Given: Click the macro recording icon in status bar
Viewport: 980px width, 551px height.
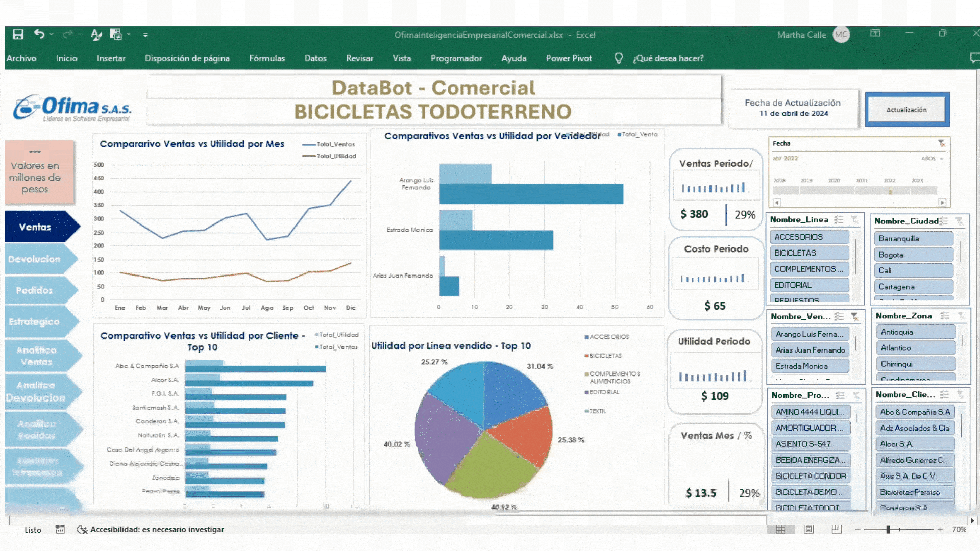Looking at the screenshot, I should point(60,530).
